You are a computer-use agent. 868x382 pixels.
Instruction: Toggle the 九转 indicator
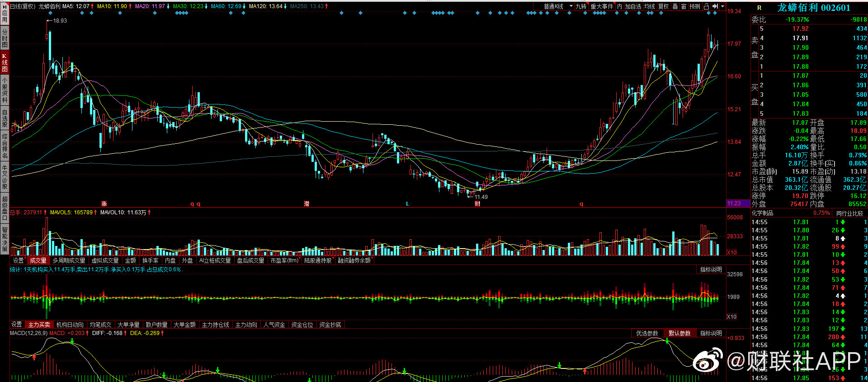click(581, 6)
